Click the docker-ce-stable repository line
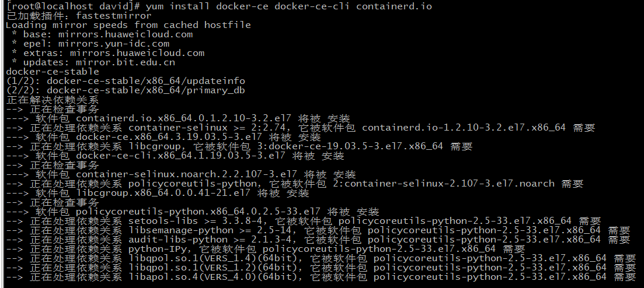This screenshot has width=644, height=288. pos(53,72)
